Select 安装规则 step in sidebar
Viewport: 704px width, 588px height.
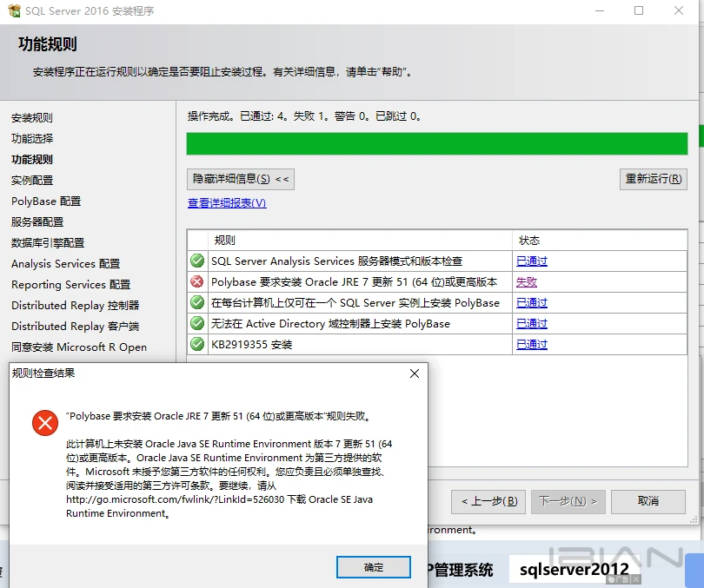tap(32, 118)
